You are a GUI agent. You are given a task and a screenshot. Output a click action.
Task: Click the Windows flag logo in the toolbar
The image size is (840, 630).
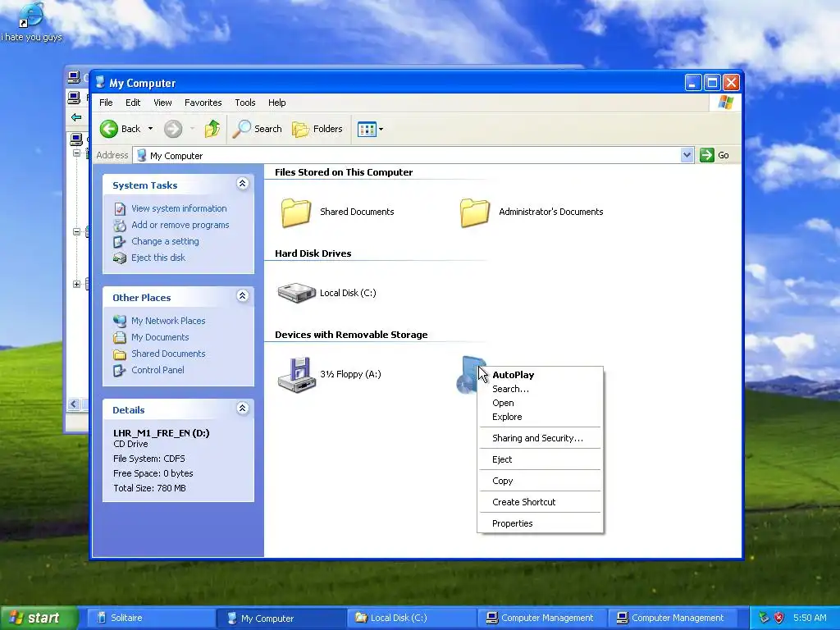pos(726,103)
